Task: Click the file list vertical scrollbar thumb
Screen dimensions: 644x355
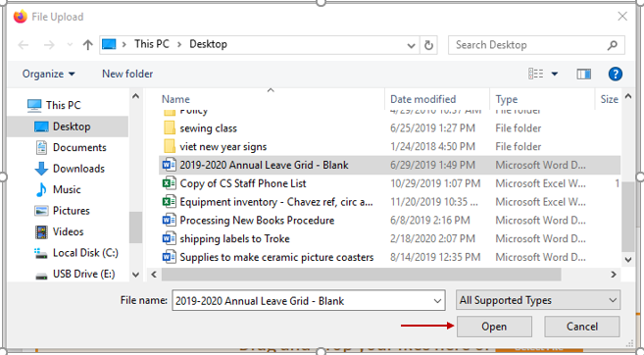Action: (x=628, y=217)
